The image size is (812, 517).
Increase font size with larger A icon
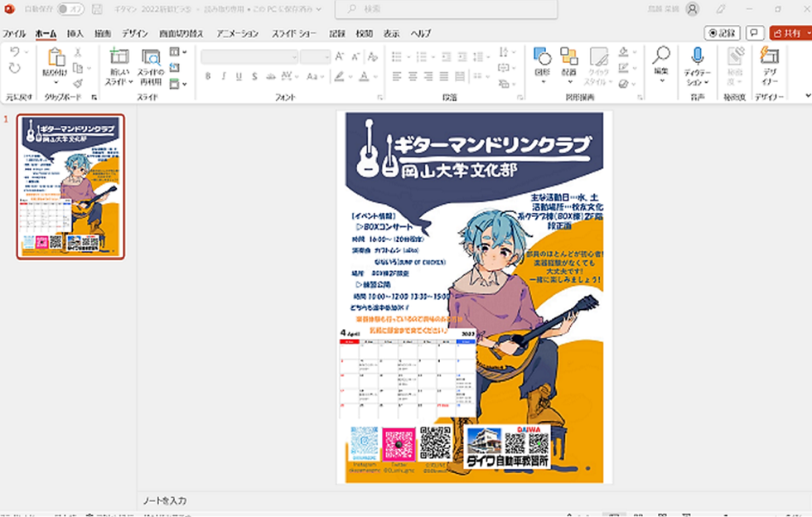(340, 56)
